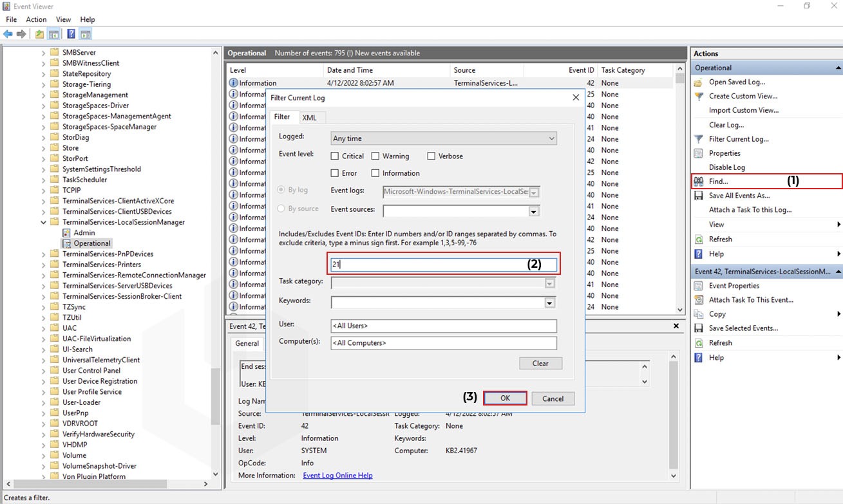The image size is (843, 504).
Task: Click the OK button in the filter dialog
Action: pos(505,398)
